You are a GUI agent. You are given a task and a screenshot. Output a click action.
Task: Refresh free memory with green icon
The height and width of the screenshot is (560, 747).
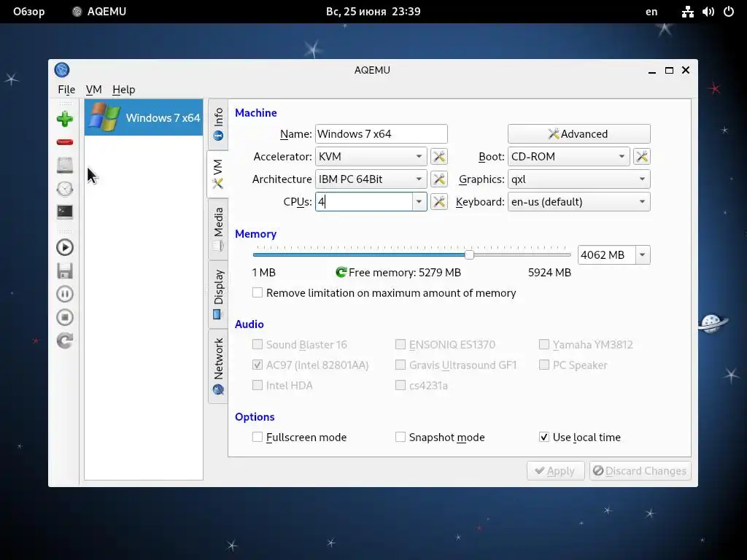pos(341,273)
